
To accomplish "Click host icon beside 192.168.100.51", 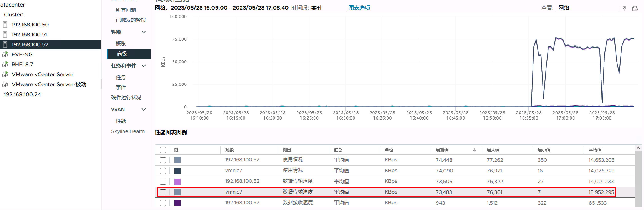I will tap(5, 34).
